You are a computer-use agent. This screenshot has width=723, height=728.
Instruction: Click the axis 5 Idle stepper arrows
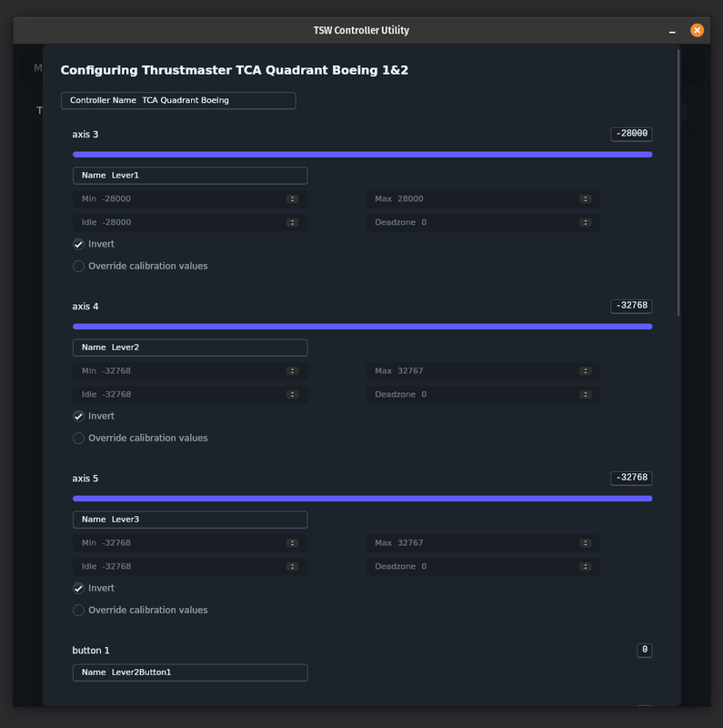click(x=292, y=566)
